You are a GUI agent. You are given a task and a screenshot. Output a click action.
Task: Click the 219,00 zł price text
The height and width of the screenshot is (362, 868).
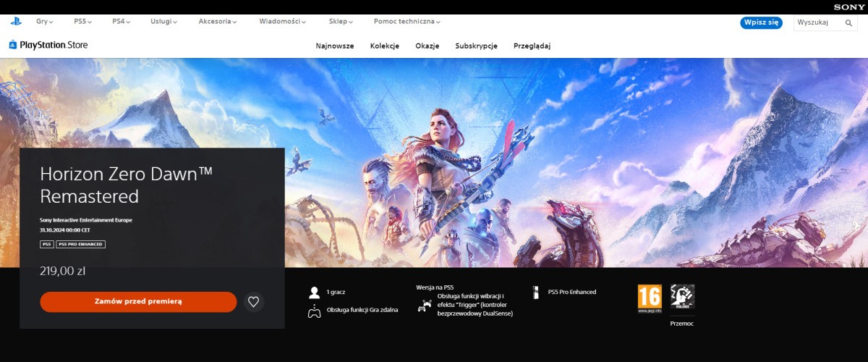click(x=63, y=271)
